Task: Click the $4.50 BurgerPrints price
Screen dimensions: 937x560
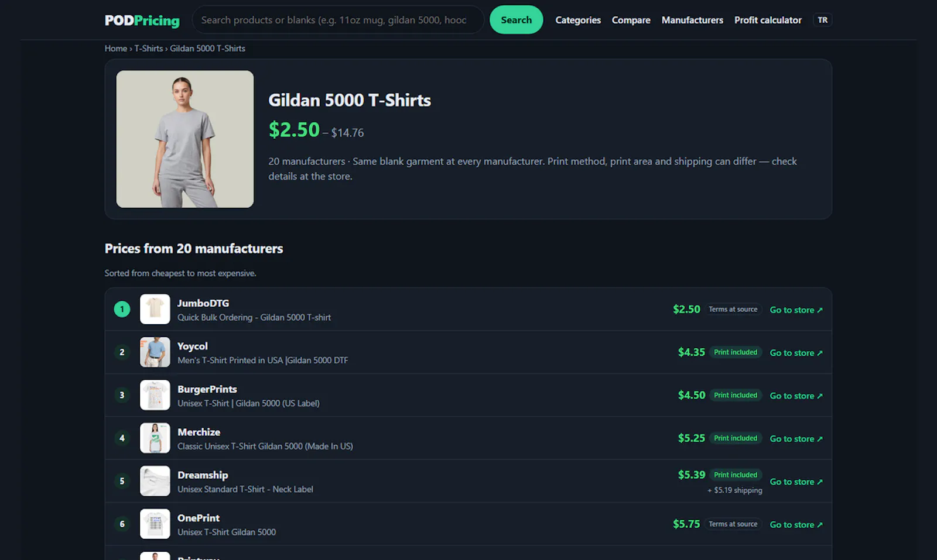Action: pyautogui.click(x=692, y=395)
